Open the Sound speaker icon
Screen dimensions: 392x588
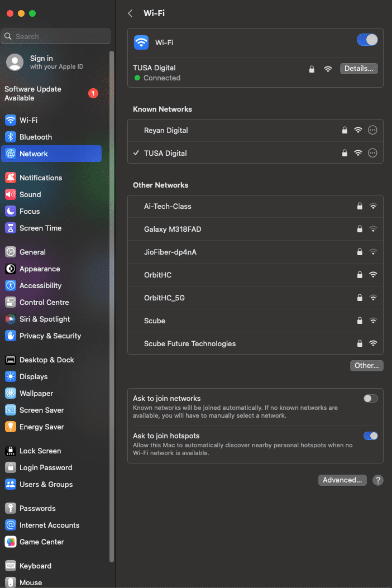click(11, 195)
